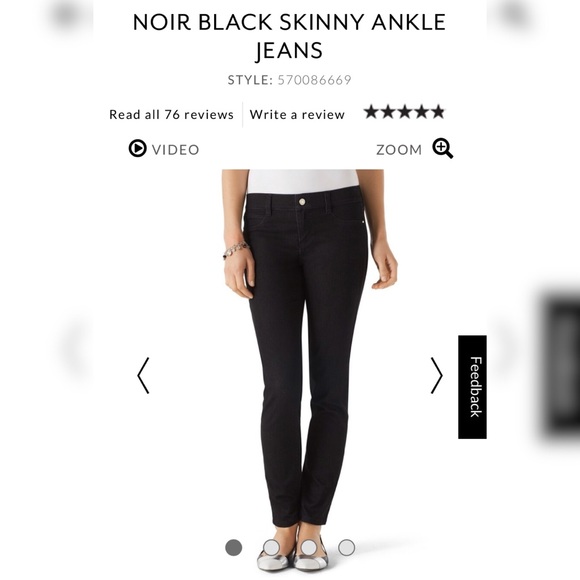
Task: Select the third carousel dot
Action: tap(309, 547)
